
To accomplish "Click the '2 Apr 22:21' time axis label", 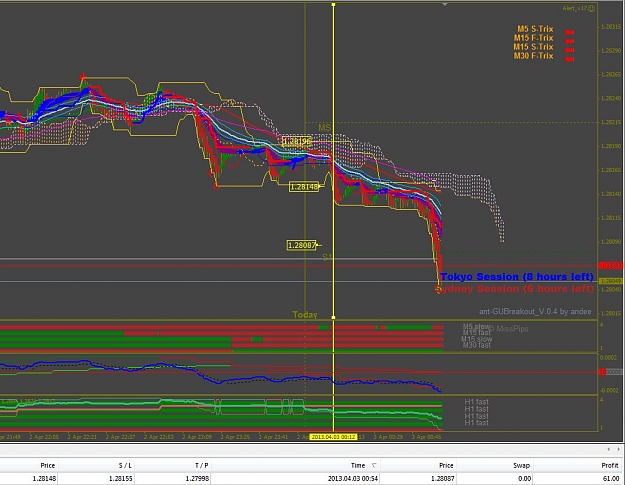I will coord(82,437).
